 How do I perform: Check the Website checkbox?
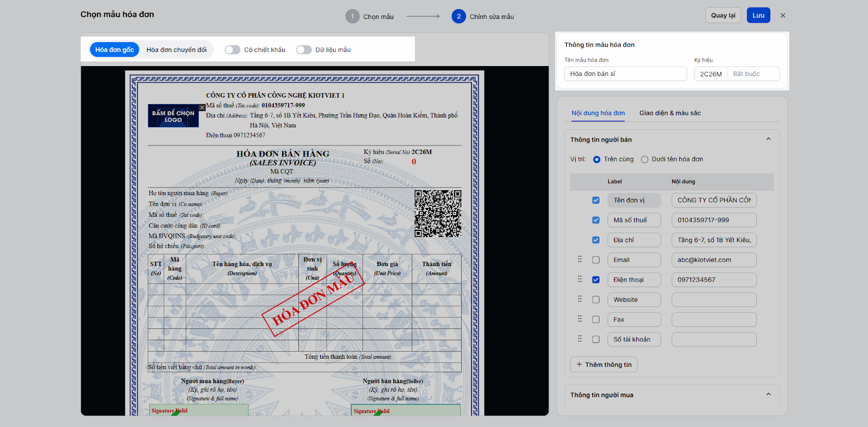tap(596, 300)
